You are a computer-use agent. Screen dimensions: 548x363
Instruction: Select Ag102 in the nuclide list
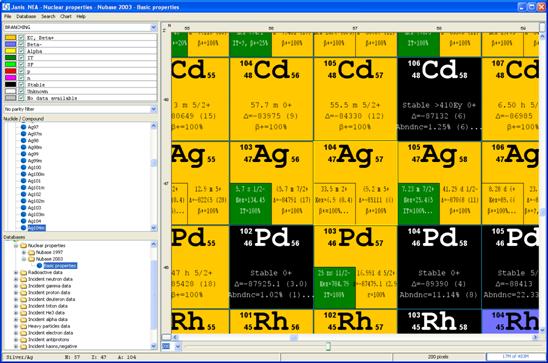[34, 194]
